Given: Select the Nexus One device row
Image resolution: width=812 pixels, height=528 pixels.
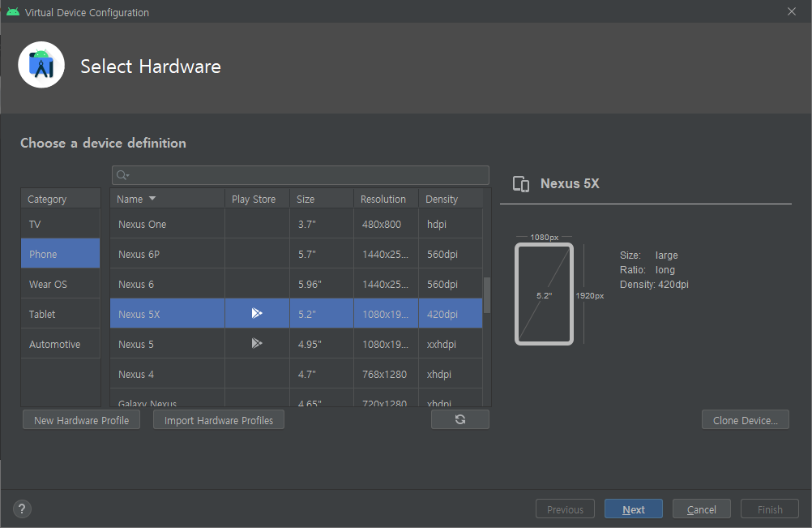Looking at the screenshot, I should coord(297,225).
